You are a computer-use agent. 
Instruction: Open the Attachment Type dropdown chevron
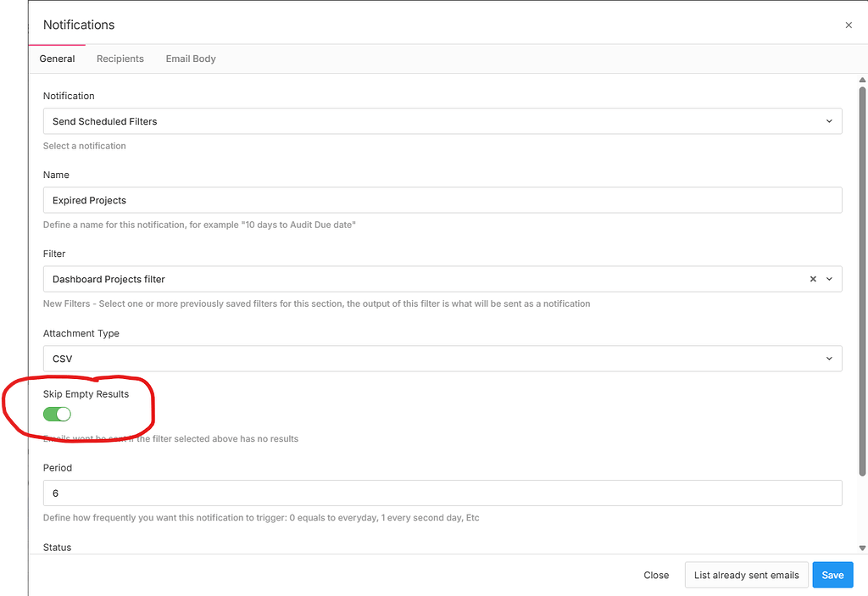coord(829,358)
